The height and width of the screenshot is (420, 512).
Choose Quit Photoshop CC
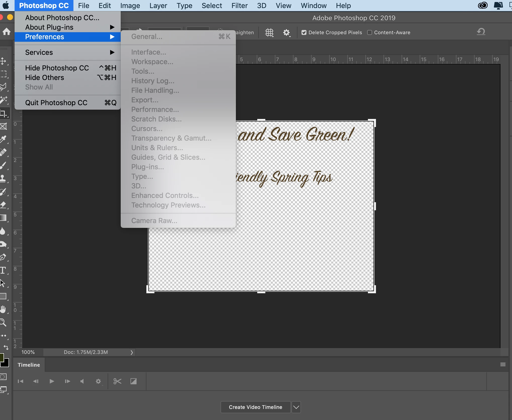(56, 103)
